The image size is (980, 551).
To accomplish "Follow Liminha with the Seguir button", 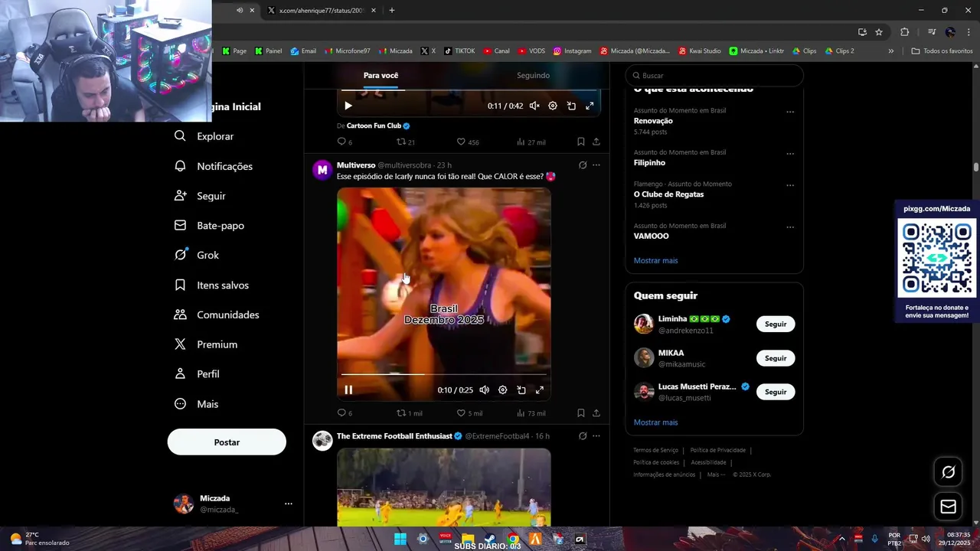I will coord(776,324).
